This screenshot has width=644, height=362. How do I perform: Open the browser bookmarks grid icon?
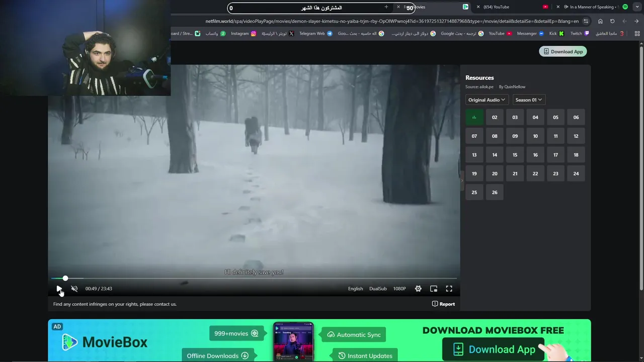click(637, 34)
